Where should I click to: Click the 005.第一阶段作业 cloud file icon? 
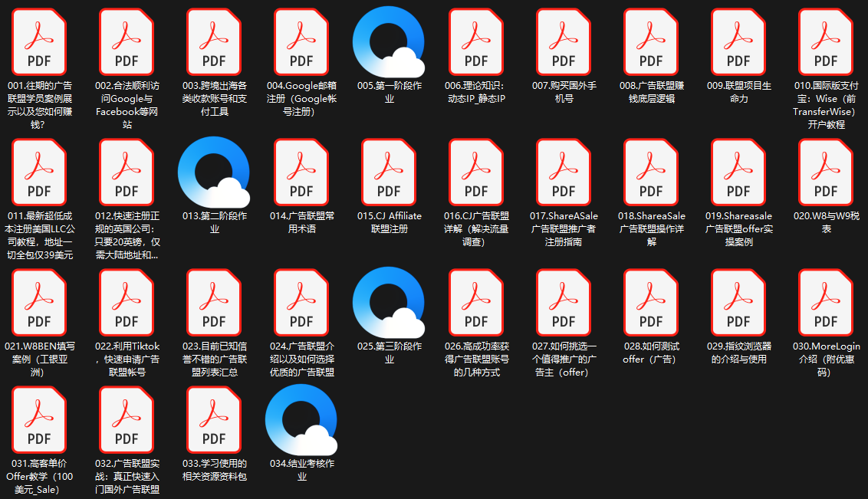pos(389,43)
